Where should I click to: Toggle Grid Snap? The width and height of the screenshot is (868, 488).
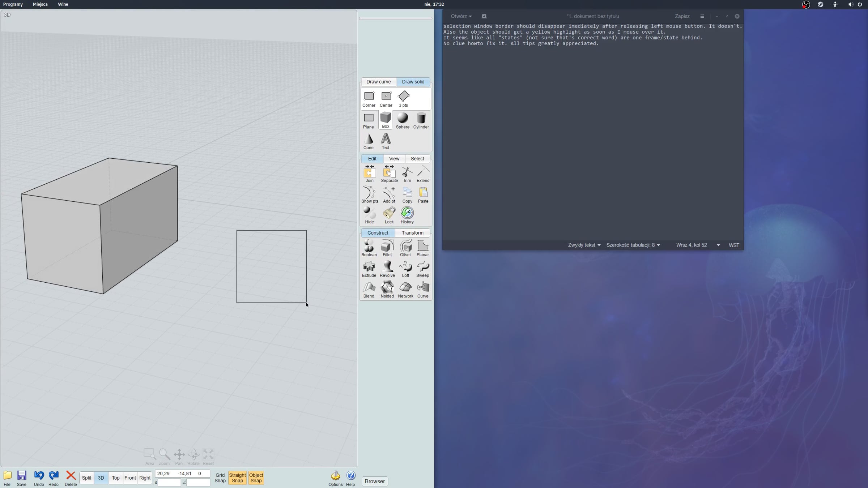pos(220,478)
